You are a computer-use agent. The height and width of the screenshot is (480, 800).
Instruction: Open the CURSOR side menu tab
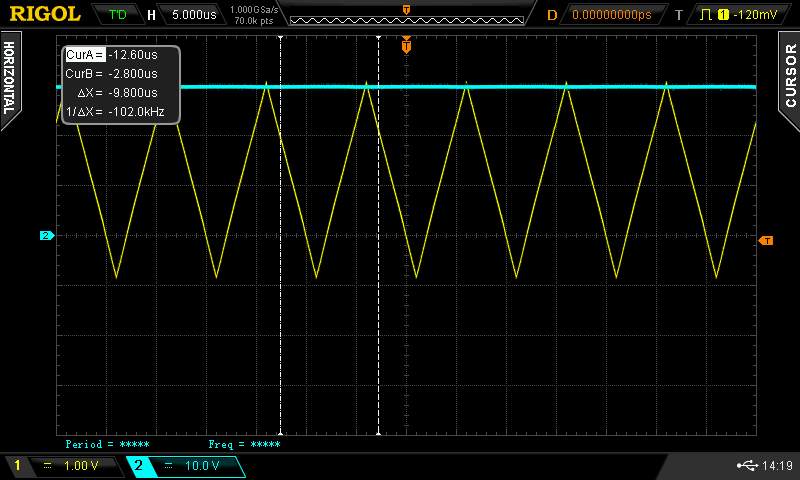click(x=790, y=76)
